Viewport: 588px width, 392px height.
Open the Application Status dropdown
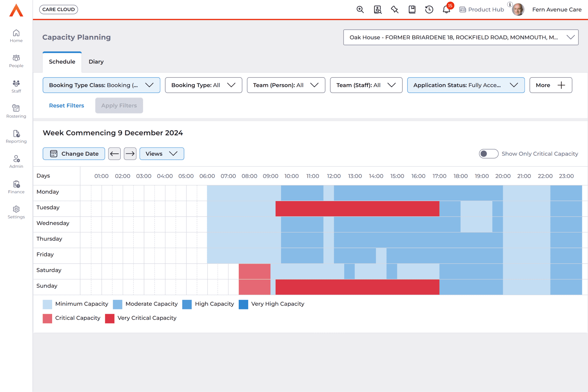click(x=466, y=85)
